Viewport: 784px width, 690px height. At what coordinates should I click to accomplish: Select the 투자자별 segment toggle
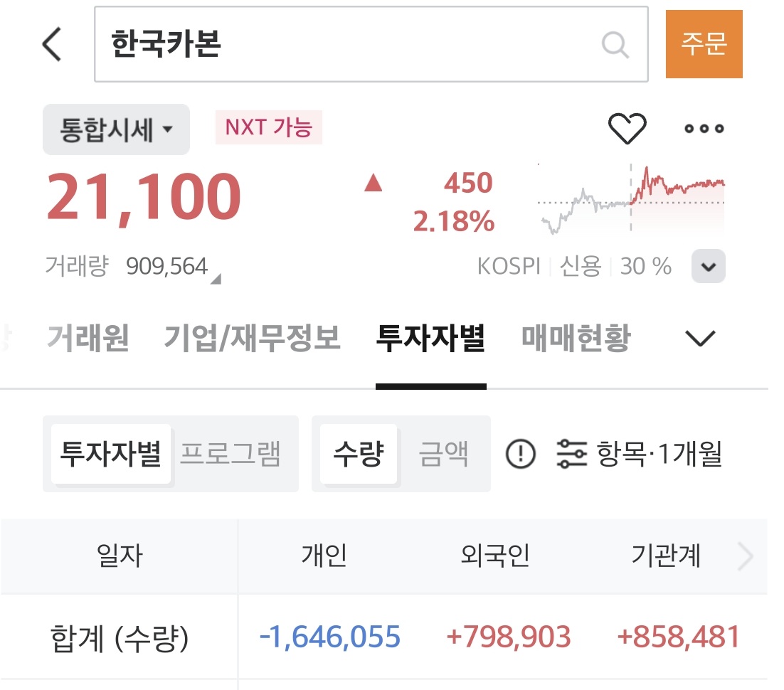(110, 454)
